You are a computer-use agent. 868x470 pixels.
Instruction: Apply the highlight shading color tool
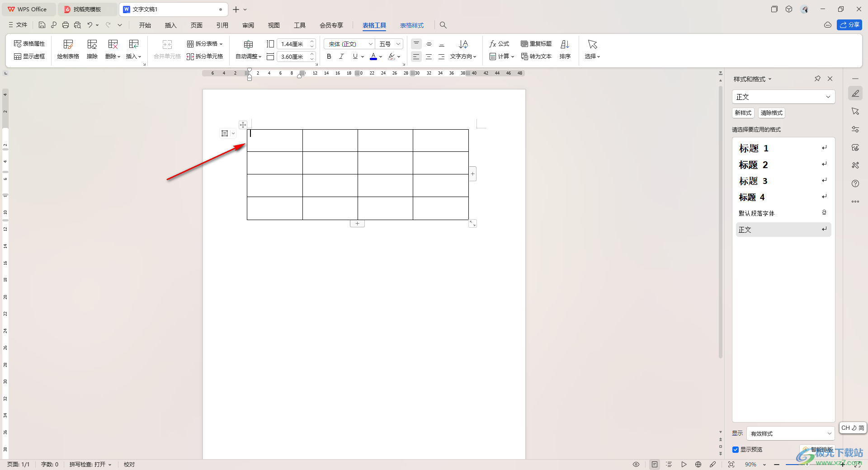coord(392,56)
